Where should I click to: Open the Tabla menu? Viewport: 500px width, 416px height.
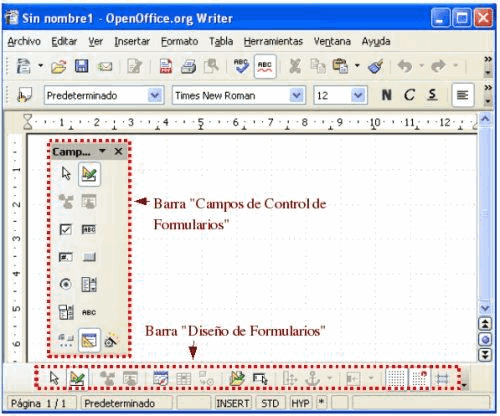tap(221, 41)
